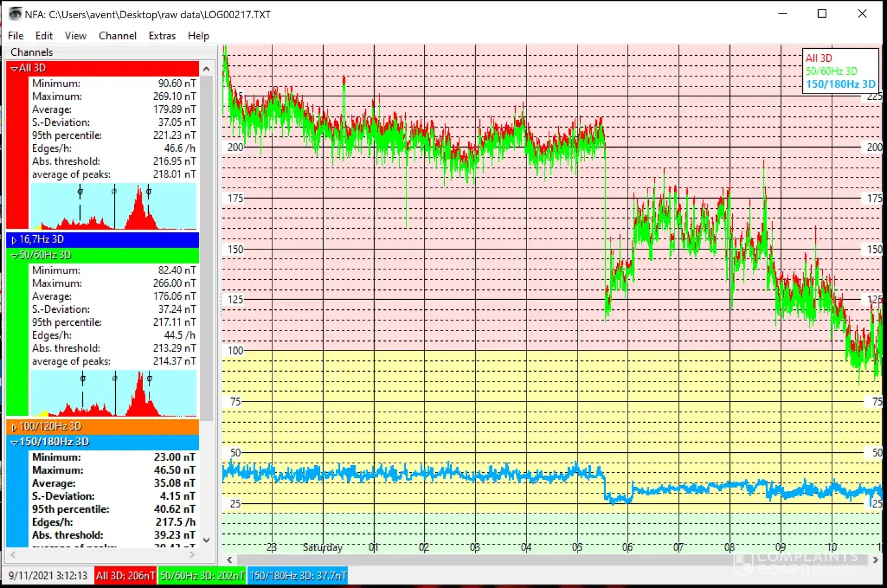Expand the 16,7Hz 3D channel
The height and width of the screenshot is (588, 887).
coord(14,240)
